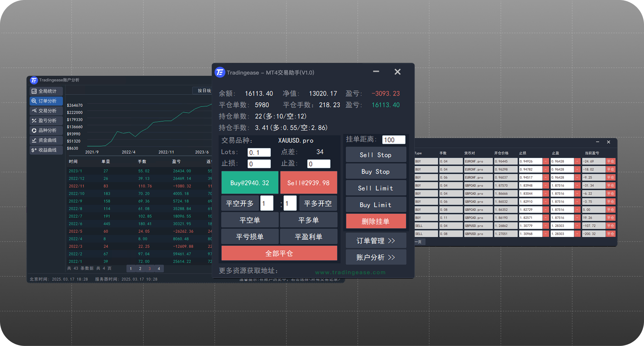This screenshot has height=346, width=644.
Task: Expand 账户分析 account analysis panel
Action: click(376, 258)
